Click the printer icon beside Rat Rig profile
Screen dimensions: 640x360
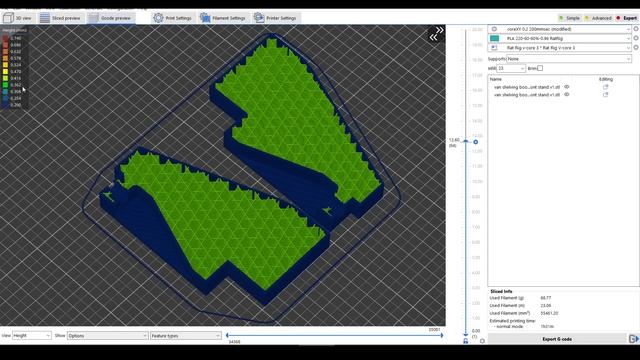click(494, 48)
